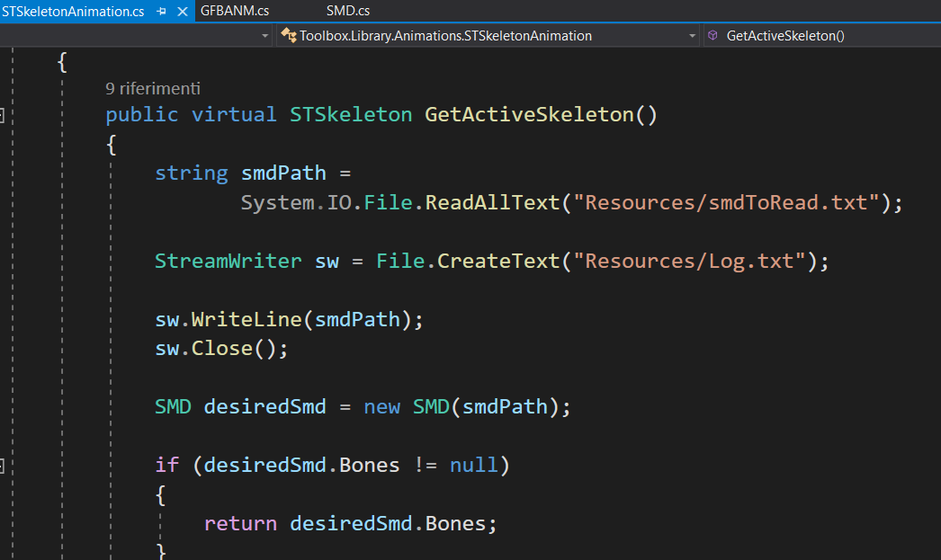Click the STSkeleton return type
The width and height of the screenshot is (941, 560).
(351, 114)
